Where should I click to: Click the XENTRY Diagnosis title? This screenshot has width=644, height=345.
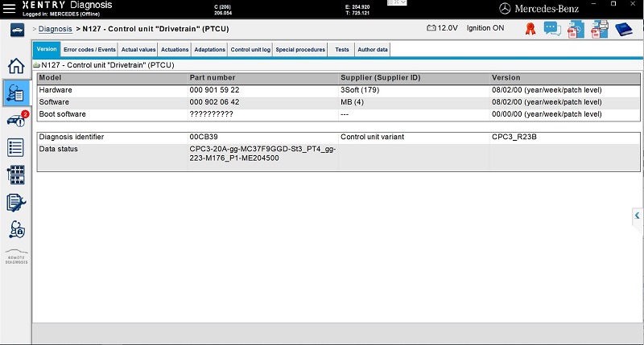click(x=67, y=5)
